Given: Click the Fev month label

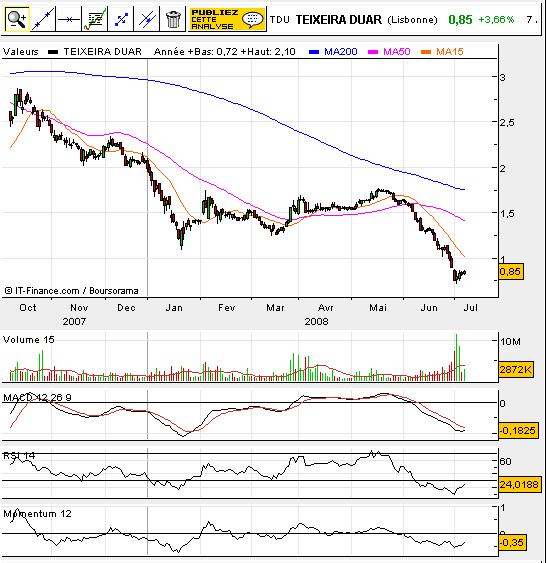Looking at the screenshot, I should [227, 308].
